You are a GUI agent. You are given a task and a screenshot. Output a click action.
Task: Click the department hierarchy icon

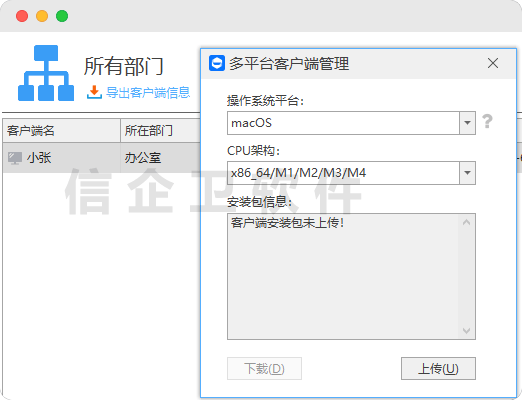pyautogui.click(x=46, y=73)
